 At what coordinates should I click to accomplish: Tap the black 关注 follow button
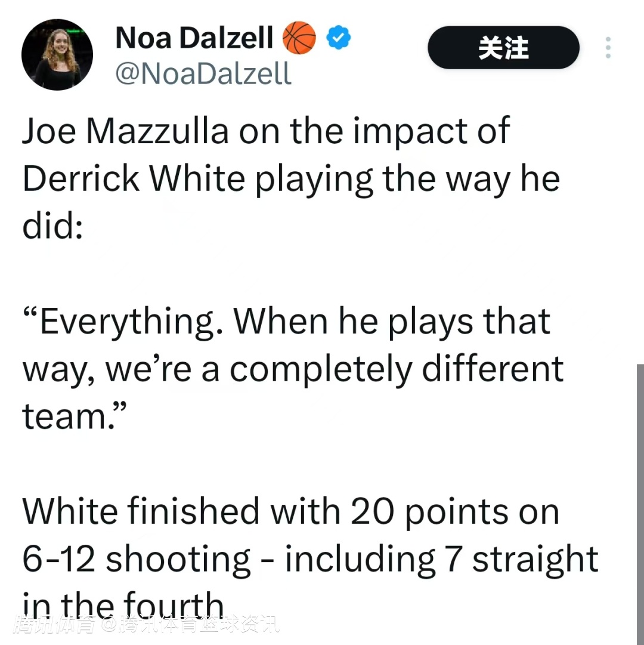click(x=503, y=47)
